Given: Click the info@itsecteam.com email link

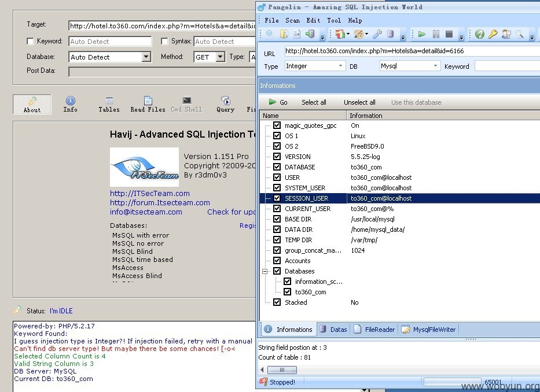Looking at the screenshot, I should click(146, 212).
